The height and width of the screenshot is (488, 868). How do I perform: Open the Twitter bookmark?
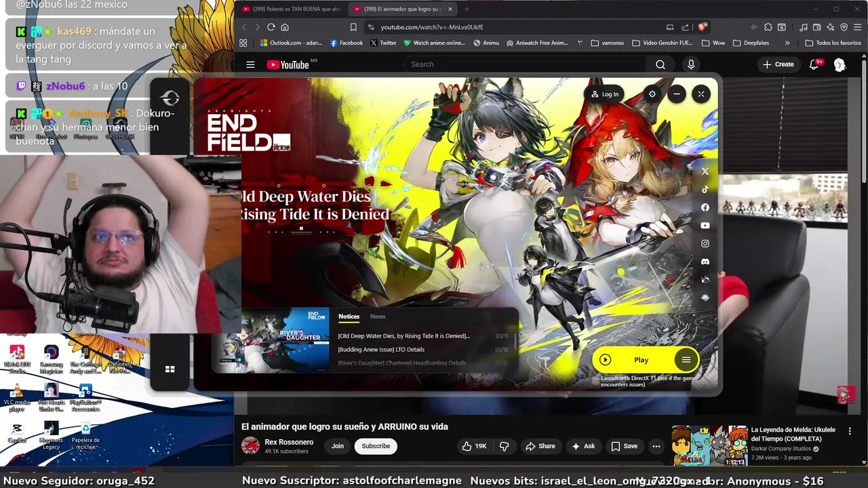tap(383, 43)
